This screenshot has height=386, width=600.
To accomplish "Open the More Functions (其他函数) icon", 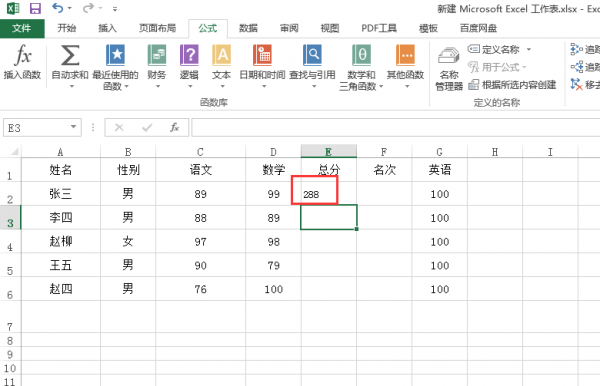I will (x=405, y=55).
